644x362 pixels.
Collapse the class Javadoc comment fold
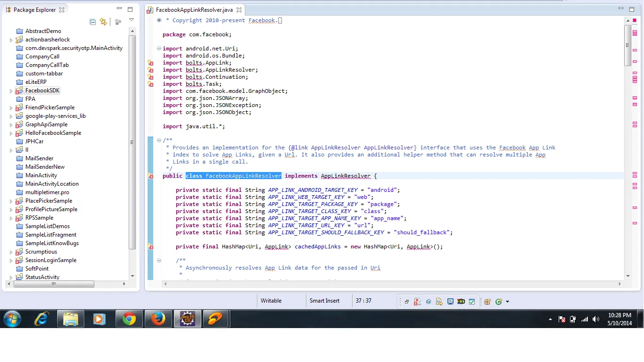pos(159,140)
